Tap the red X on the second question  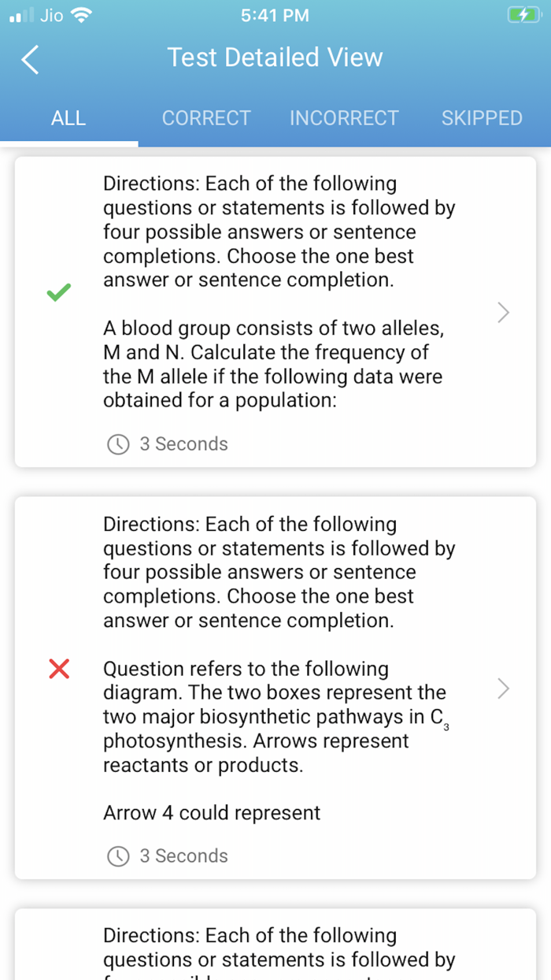tap(58, 669)
